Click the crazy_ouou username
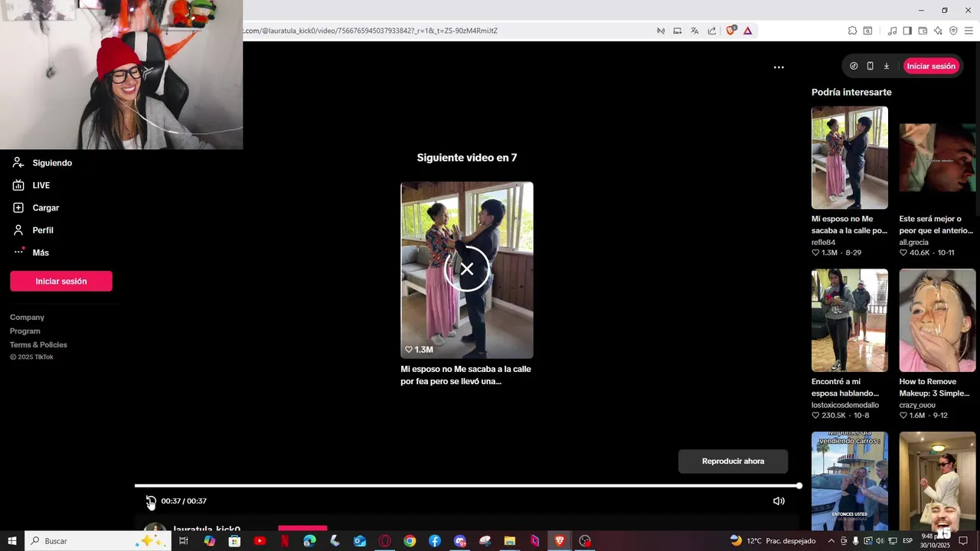The image size is (980, 551). [x=918, y=405]
